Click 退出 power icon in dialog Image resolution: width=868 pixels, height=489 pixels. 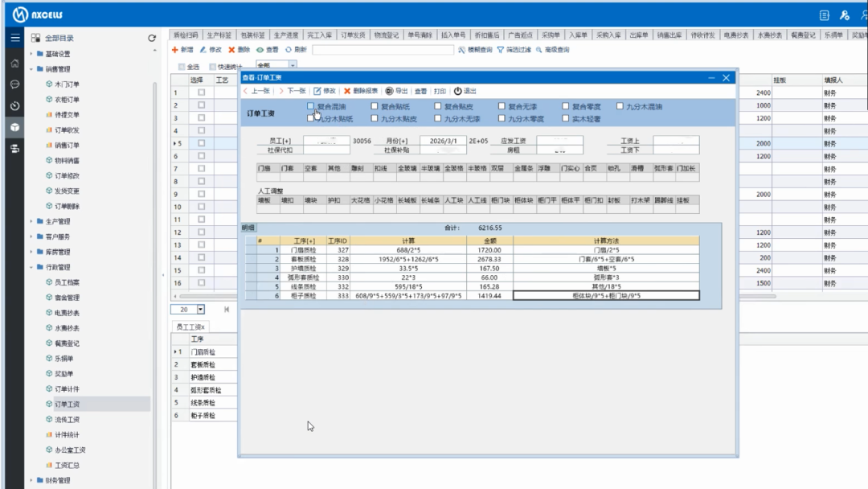click(458, 91)
